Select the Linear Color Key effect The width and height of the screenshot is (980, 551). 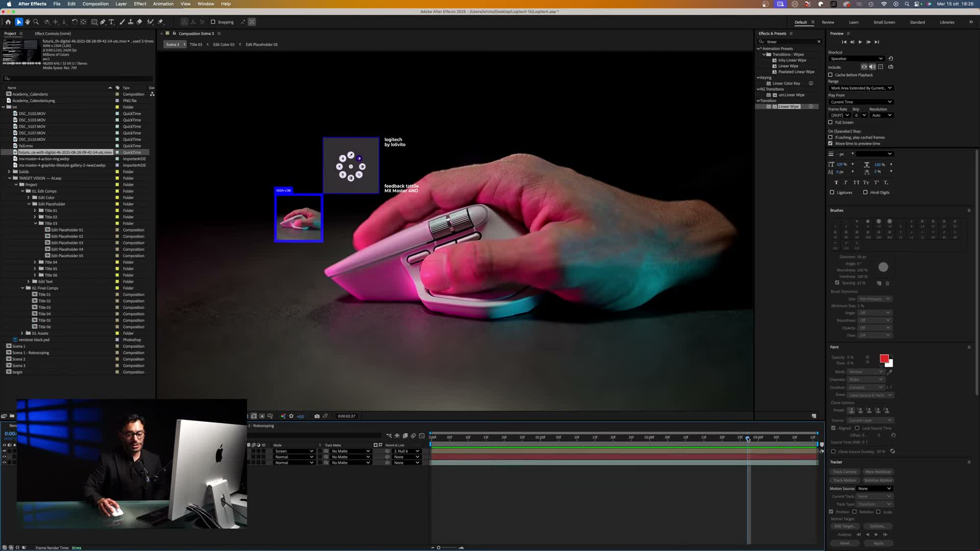pos(786,83)
